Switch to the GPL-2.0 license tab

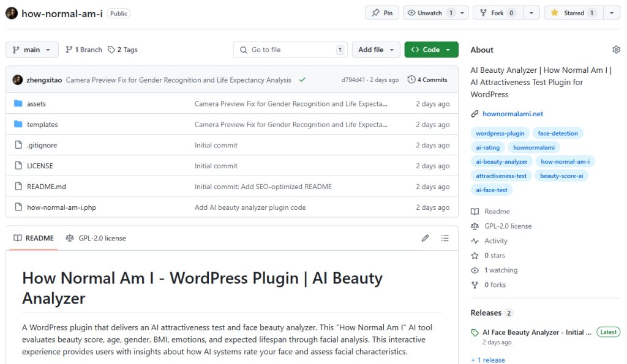[96, 238]
